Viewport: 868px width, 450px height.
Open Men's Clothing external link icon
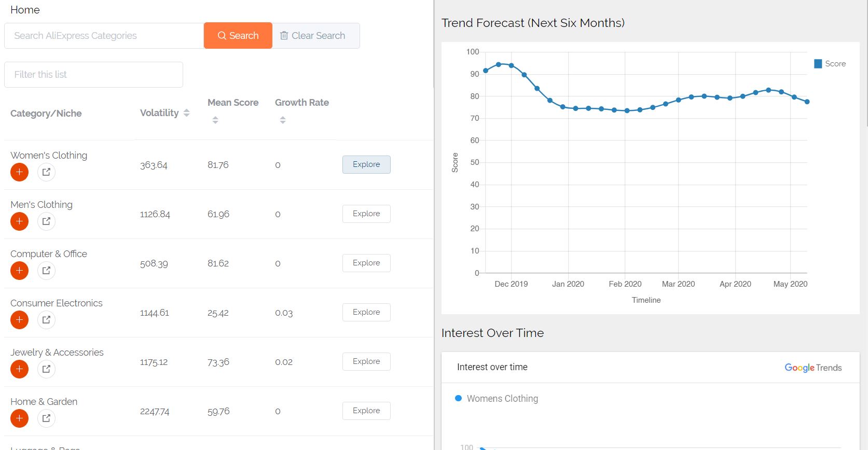pos(46,221)
